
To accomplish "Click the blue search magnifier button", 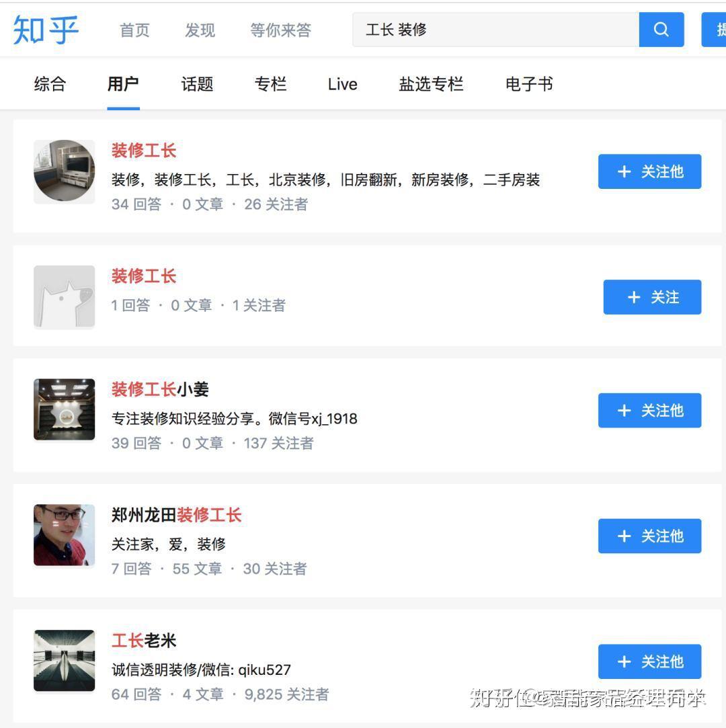I will [x=661, y=30].
